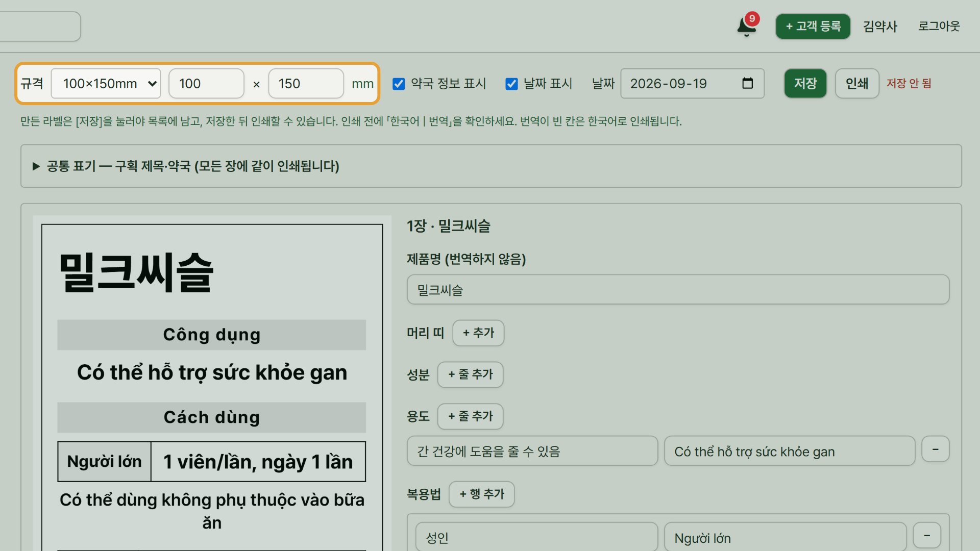This screenshot has width=980, height=551.
Task: Click the 로그아웃 link
Action: tap(939, 26)
